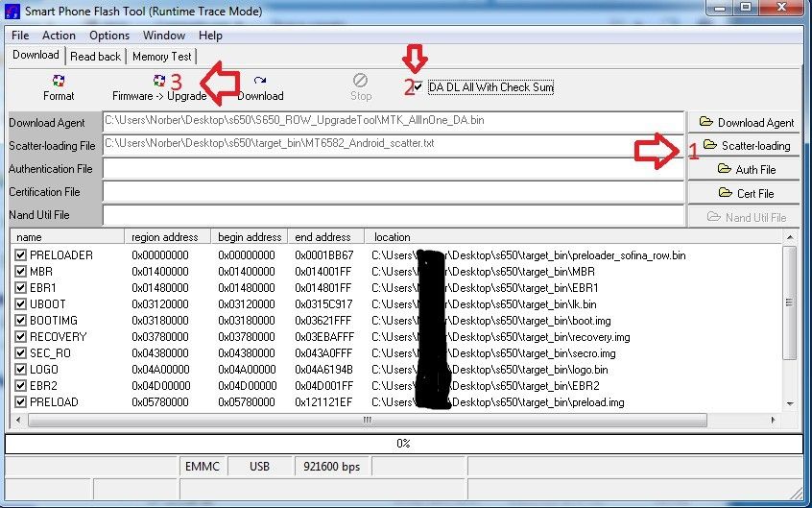812x508 pixels.
Task: Uncheck the BOOTIMG partition checkbox
Action: [x=21, y=321]
